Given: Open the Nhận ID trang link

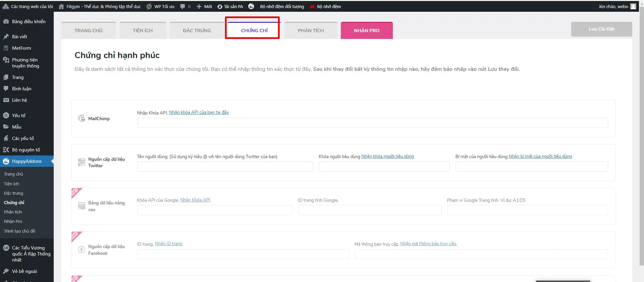Looking at the screenshot, I should (x=169, y=244).
